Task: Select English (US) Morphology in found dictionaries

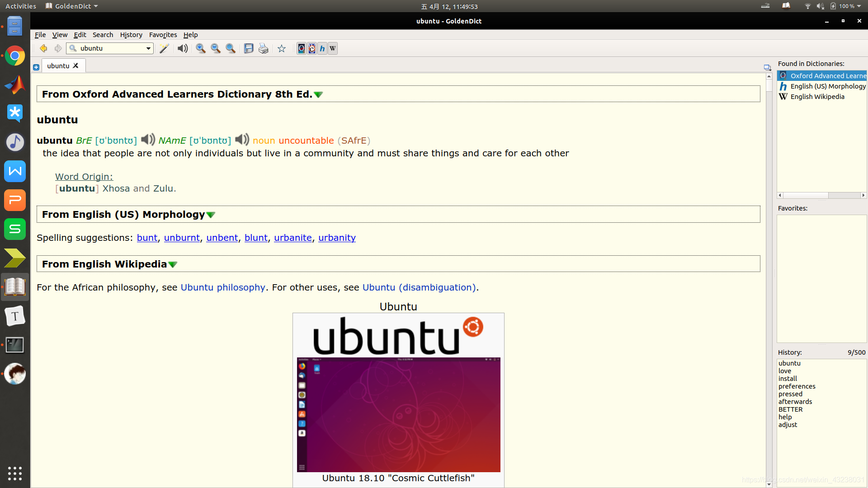Action: (x=822, y=86)
